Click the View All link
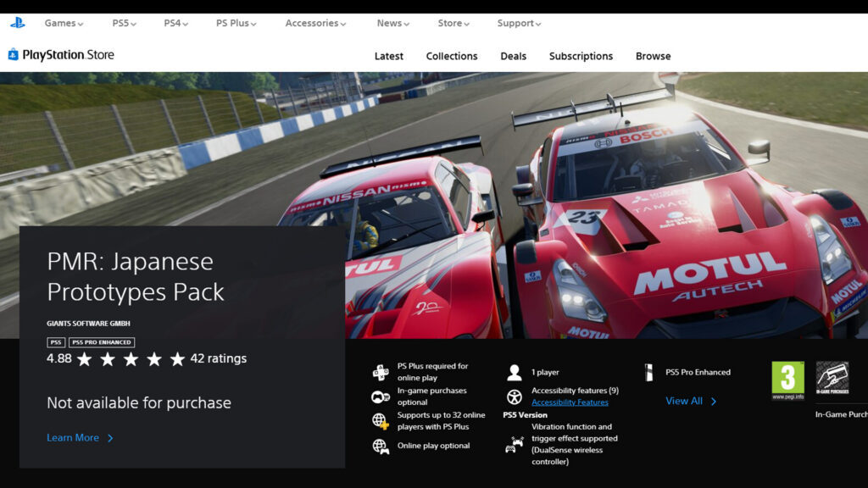 coord(691,401)
